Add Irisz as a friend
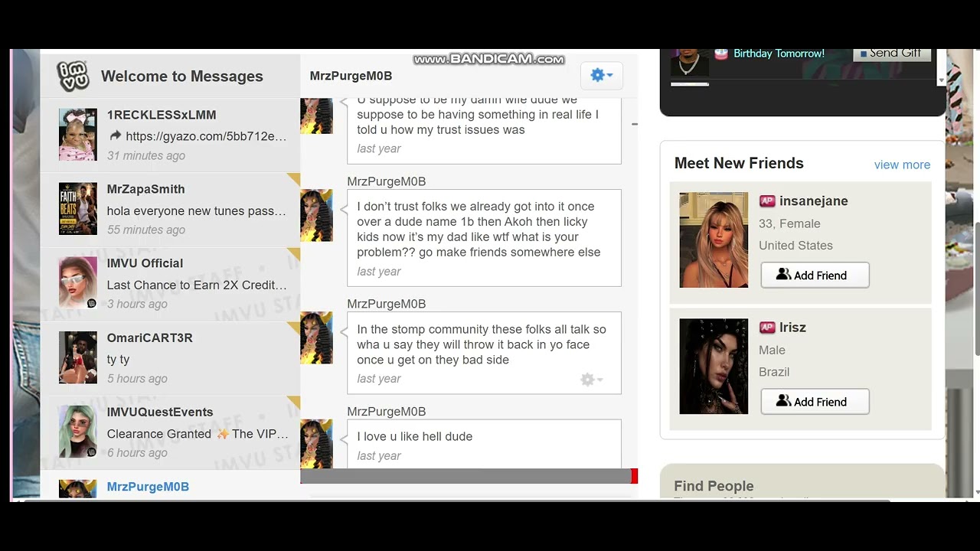This screenshot has height=551, width=980. click(815, 402)
